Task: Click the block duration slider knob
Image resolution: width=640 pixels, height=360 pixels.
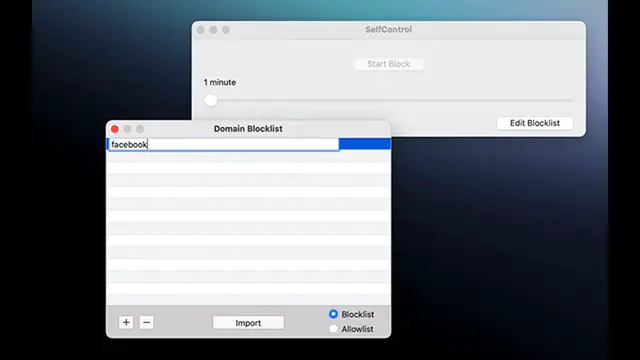Action: coord(211,100)
